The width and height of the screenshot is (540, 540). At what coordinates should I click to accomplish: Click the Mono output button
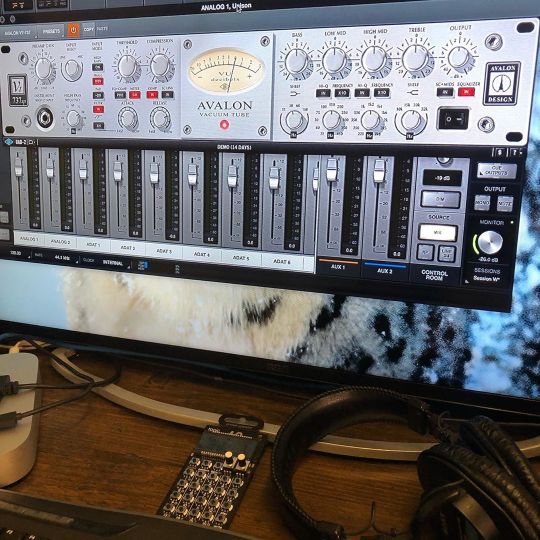[x=482, y=203]
